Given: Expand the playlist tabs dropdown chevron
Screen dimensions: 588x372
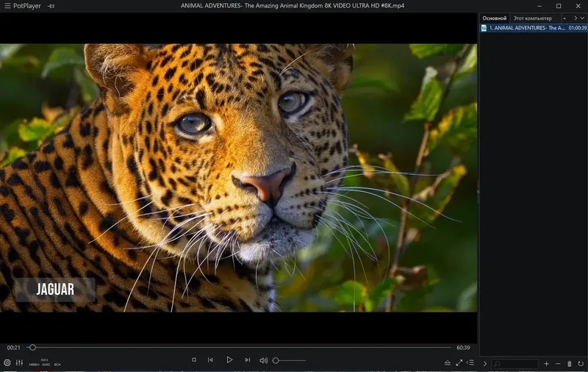Looking at the screenshot, I should pyautogui.click(x=583, y=18).
